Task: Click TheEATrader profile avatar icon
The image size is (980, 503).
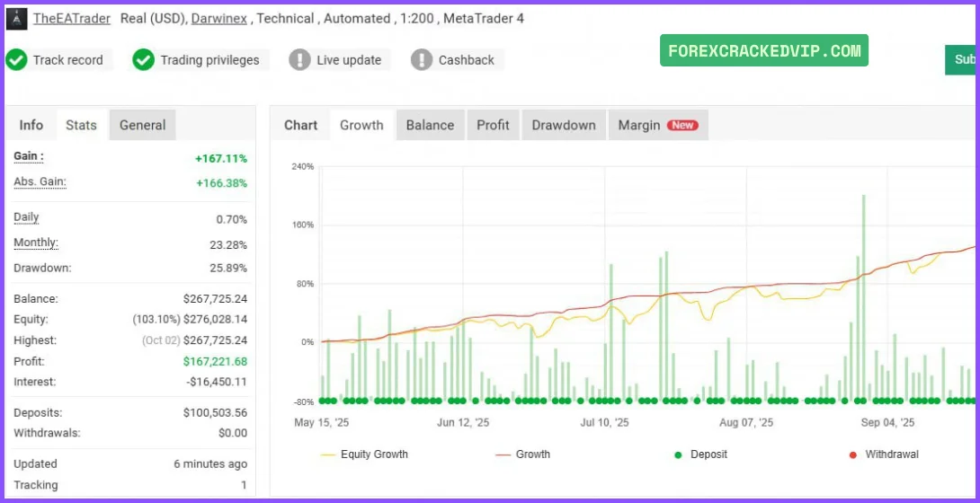Action: pyautogui.click(x=15, y=18)
